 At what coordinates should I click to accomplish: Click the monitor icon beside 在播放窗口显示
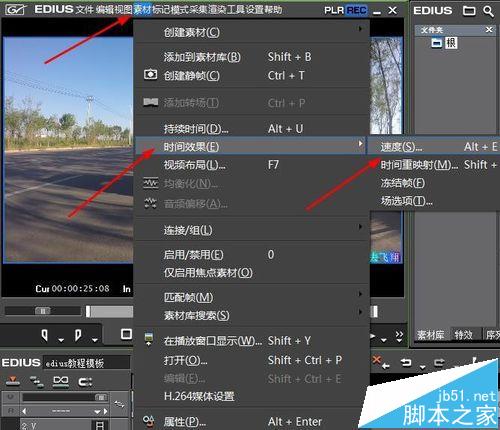click(149, 338)
